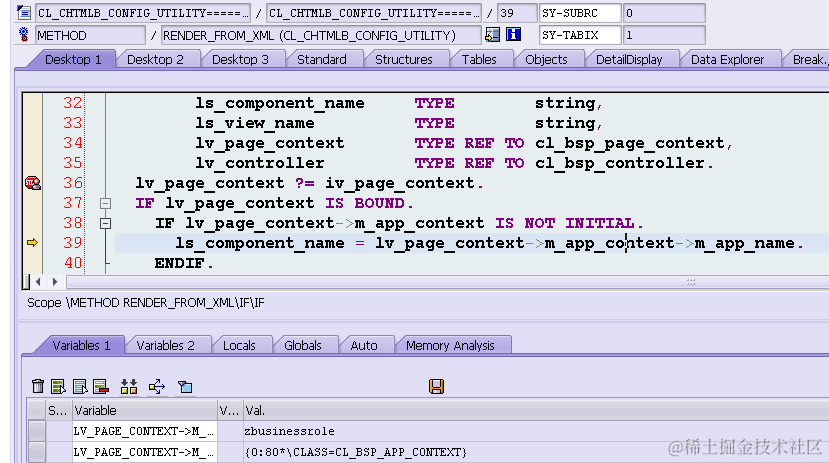Open the Data Explorer tab
The width and height of the screenshot is (829, 463).
pos(727,59)
